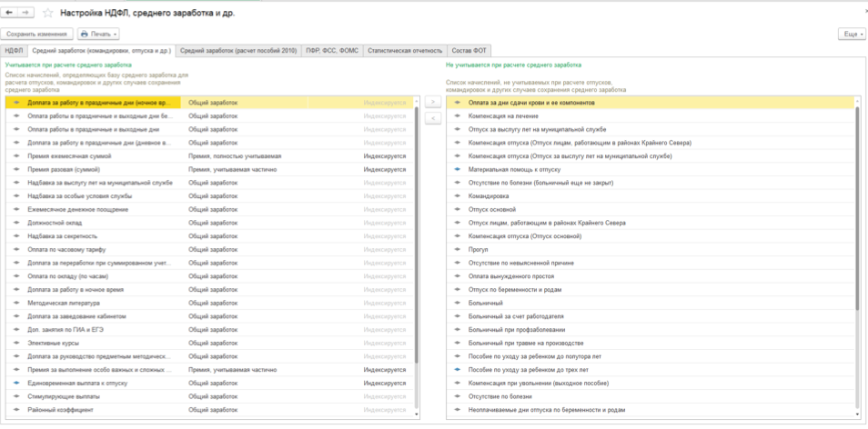868x429 pixels.
Task: Click the Индексируется cell for Единовременная выплата к отпуску
Action: pyautogui.click(x=384, y=384)
